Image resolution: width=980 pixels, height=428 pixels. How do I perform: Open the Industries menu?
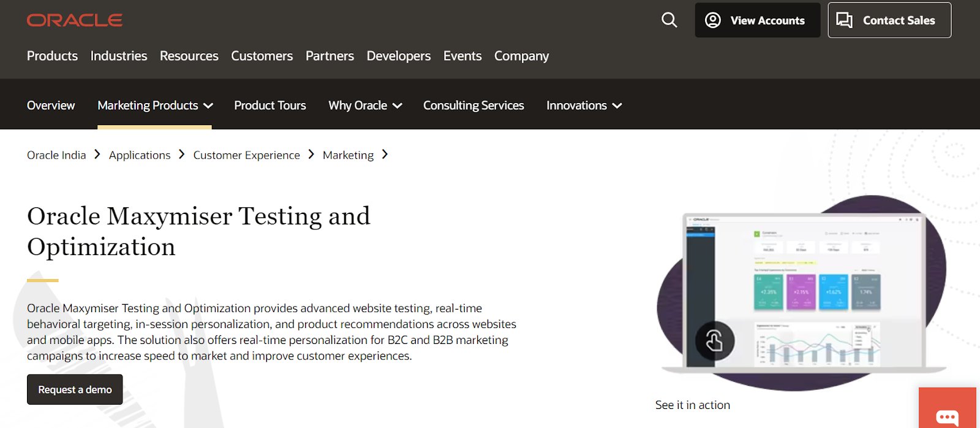coord(119,56)
